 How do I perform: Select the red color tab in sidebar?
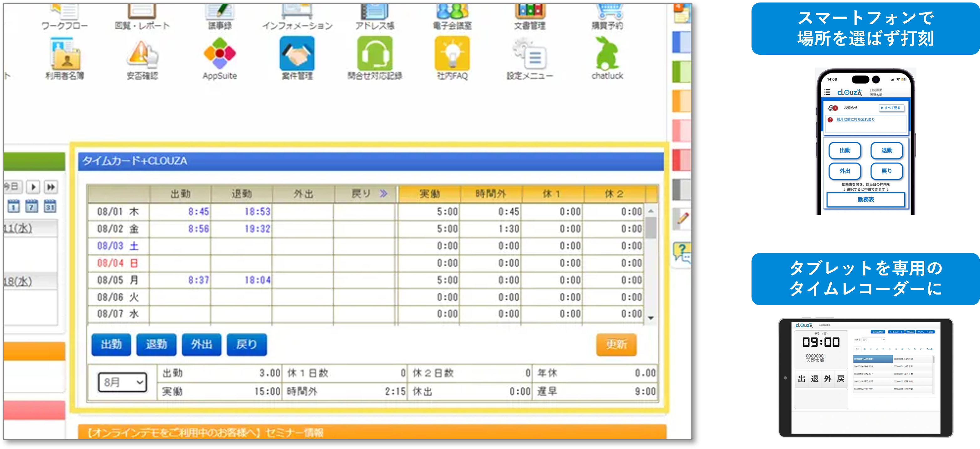[681, 160]
